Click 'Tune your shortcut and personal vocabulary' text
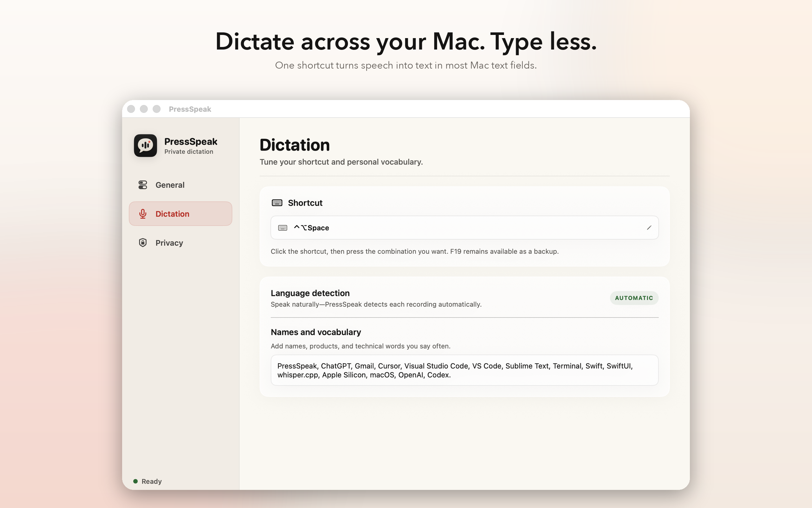Screen dimensions: 812x508 tap(341, 162)
